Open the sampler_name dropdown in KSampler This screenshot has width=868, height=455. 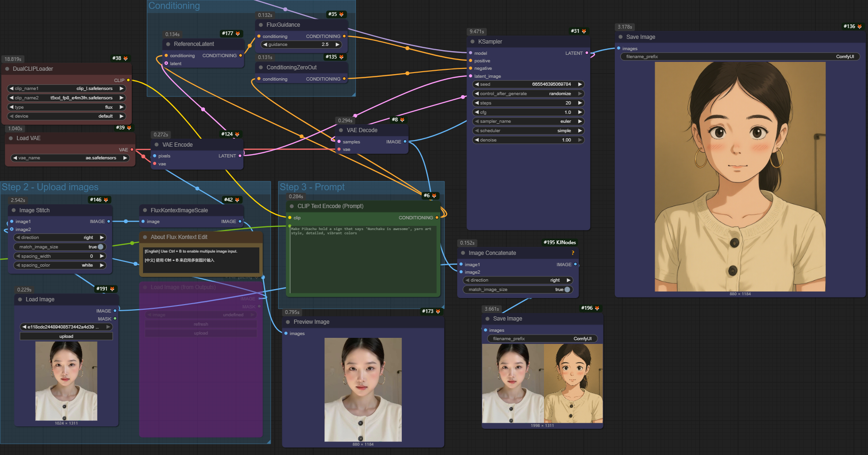[528, 121]
